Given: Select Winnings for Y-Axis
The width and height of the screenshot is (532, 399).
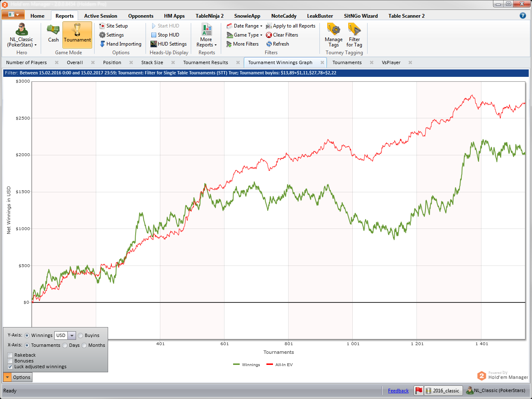Looking at the screenshot, I should pos(27,335).
